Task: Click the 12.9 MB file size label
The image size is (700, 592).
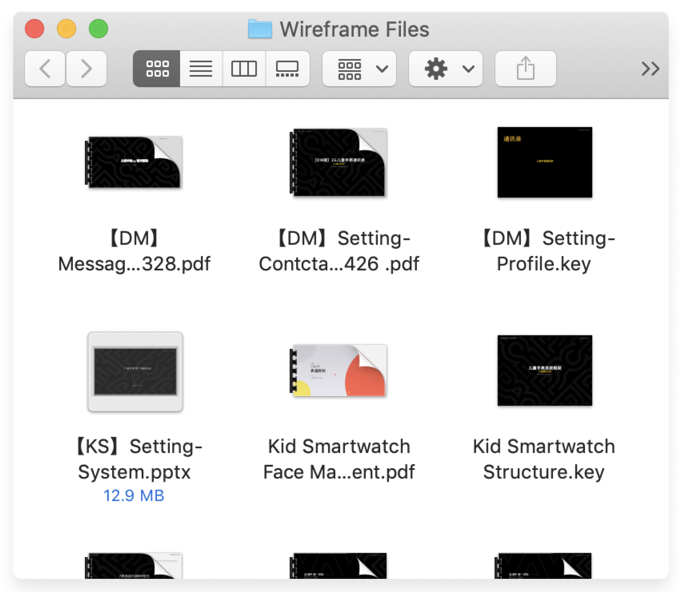Action: (x=134, y=495)
